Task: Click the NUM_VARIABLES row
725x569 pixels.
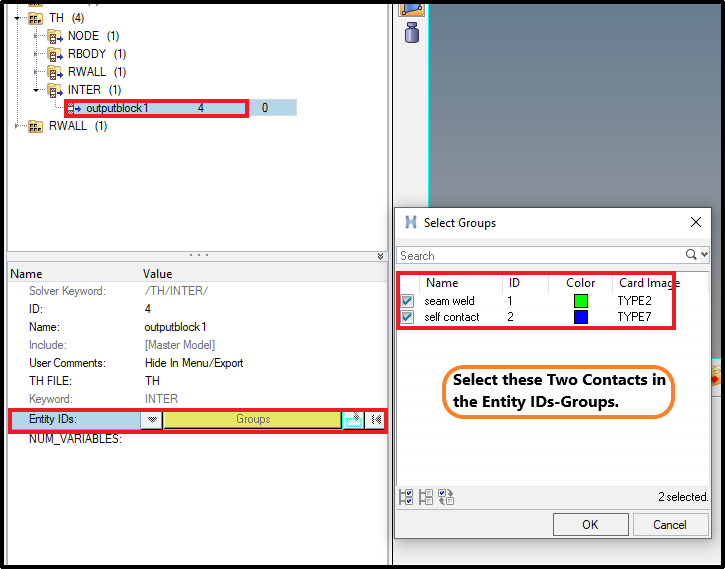Action: pos(198,439)
